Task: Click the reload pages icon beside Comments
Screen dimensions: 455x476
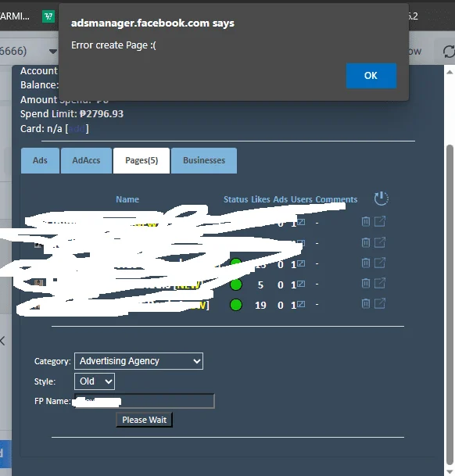Action: (381, 199)
